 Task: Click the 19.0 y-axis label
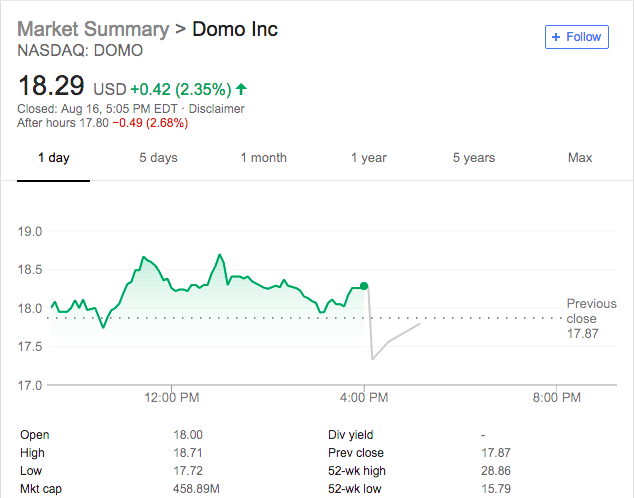click(30, 232)
